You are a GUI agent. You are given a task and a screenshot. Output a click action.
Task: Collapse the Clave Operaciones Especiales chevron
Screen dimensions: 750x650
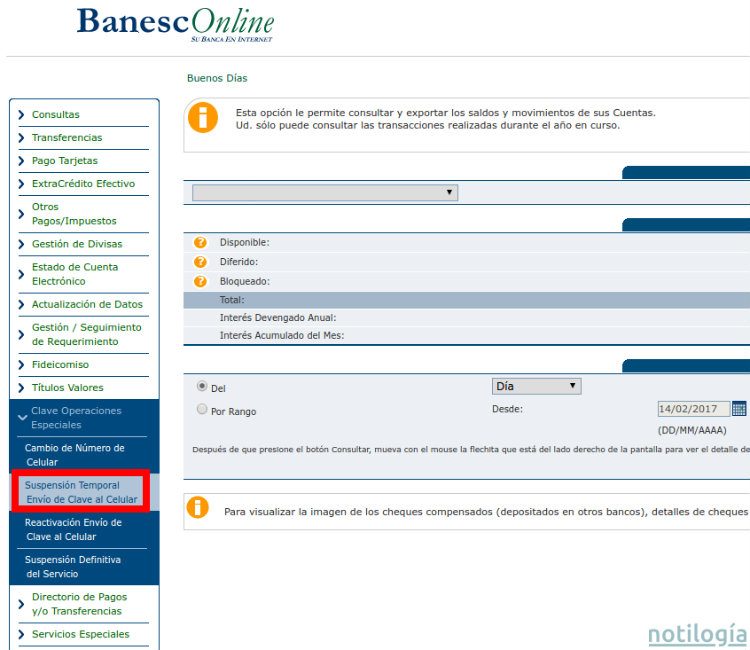point(22,418)
